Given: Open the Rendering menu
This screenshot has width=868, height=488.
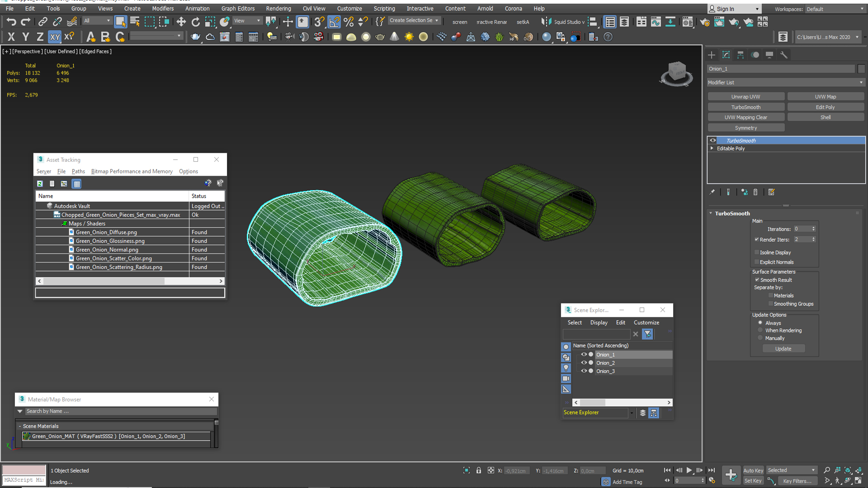Looking at the screenshot, I should click(x=278, y=9).
